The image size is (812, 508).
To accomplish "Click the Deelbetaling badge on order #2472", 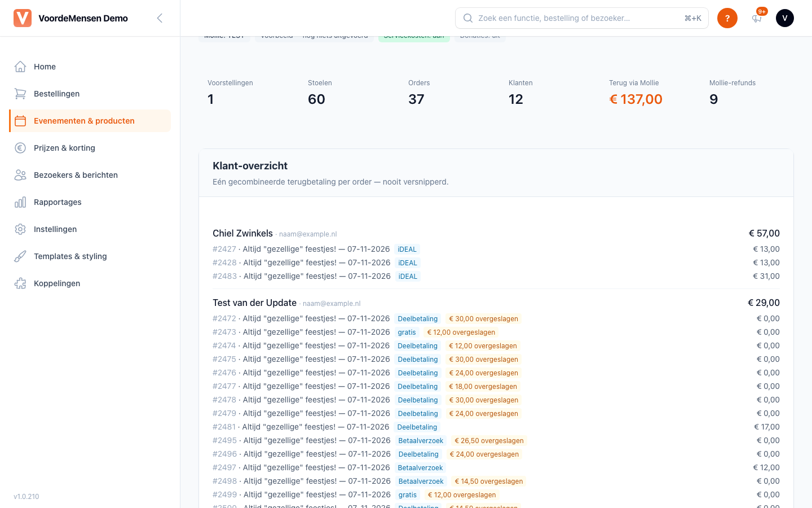I will click(x=418, y=319).
